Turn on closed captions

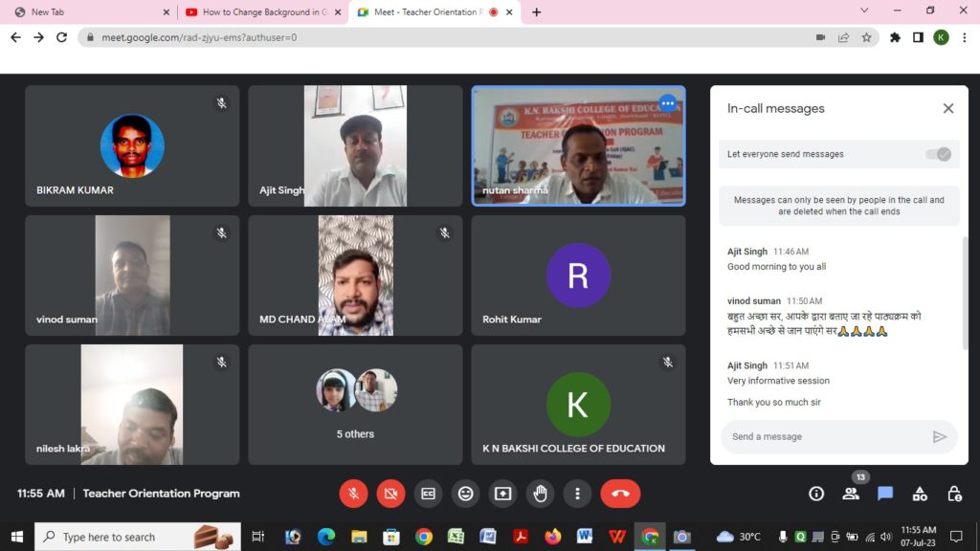pyautogui.click(x=428, y=494)
